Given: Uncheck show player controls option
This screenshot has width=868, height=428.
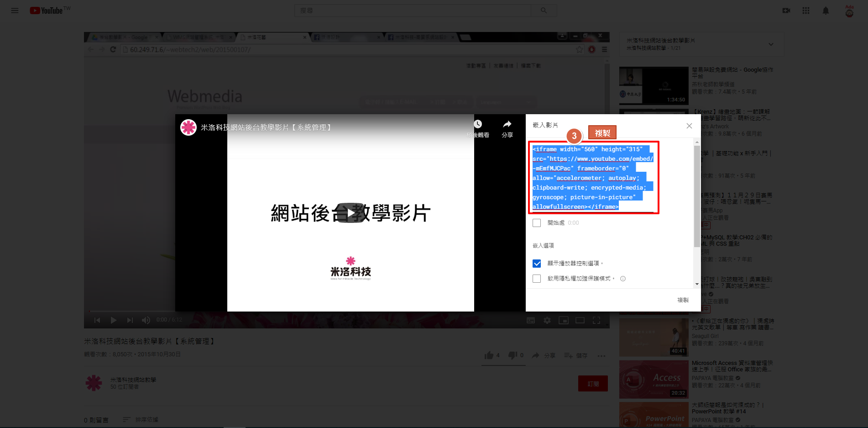Looking at the screenshot, I should [537, 264].
